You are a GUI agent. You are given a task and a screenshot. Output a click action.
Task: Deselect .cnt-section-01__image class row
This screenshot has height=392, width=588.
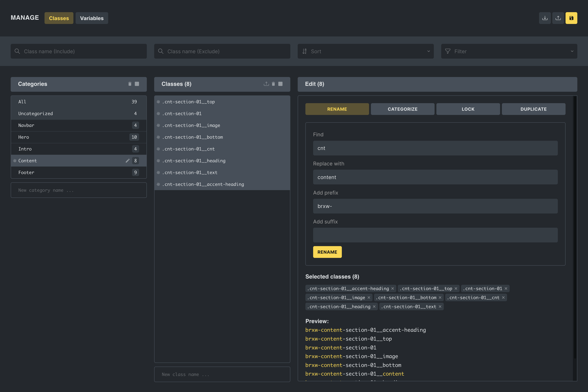click(x=191, y=125)
